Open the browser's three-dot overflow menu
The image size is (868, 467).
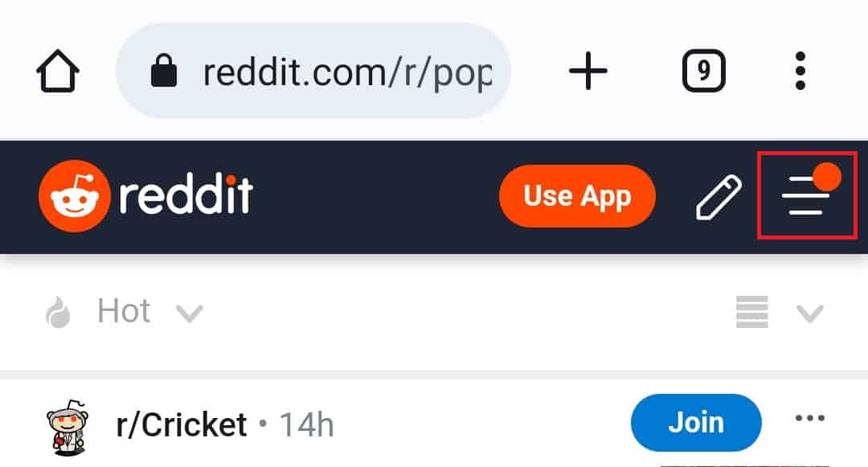[800, 71]
